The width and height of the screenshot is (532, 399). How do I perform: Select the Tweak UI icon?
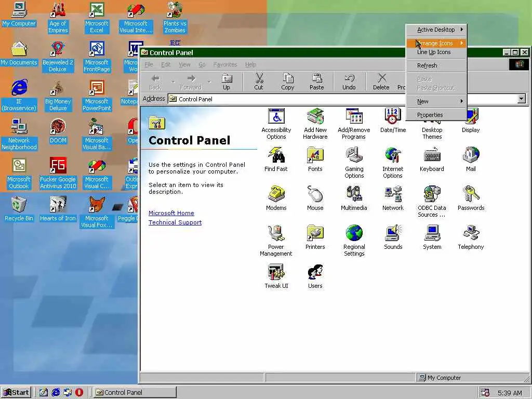[x=276, y=276]
